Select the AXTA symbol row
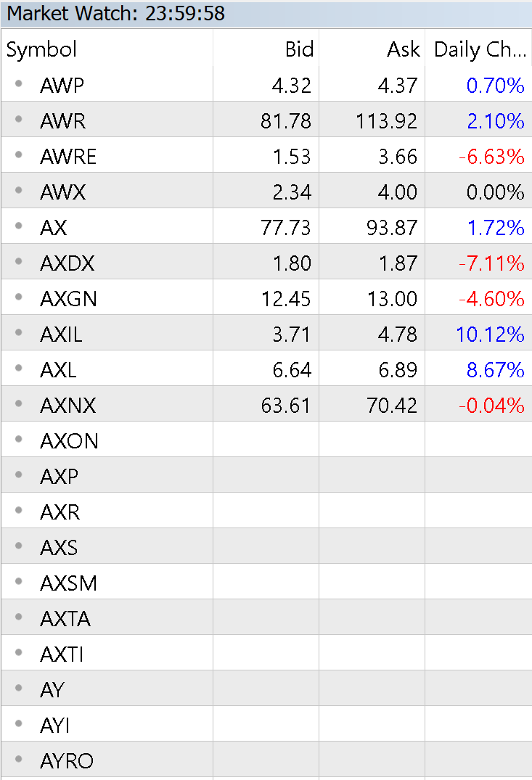Image resolution: width=532 pixels, height=780 pixels. 266,617
